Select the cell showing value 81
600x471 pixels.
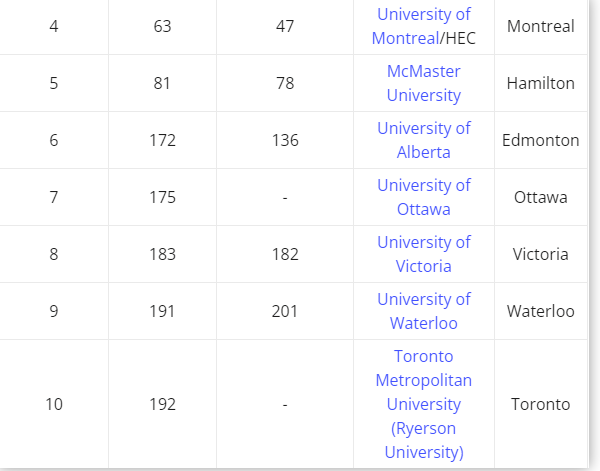pyautogui.click(x=162, y=83)
